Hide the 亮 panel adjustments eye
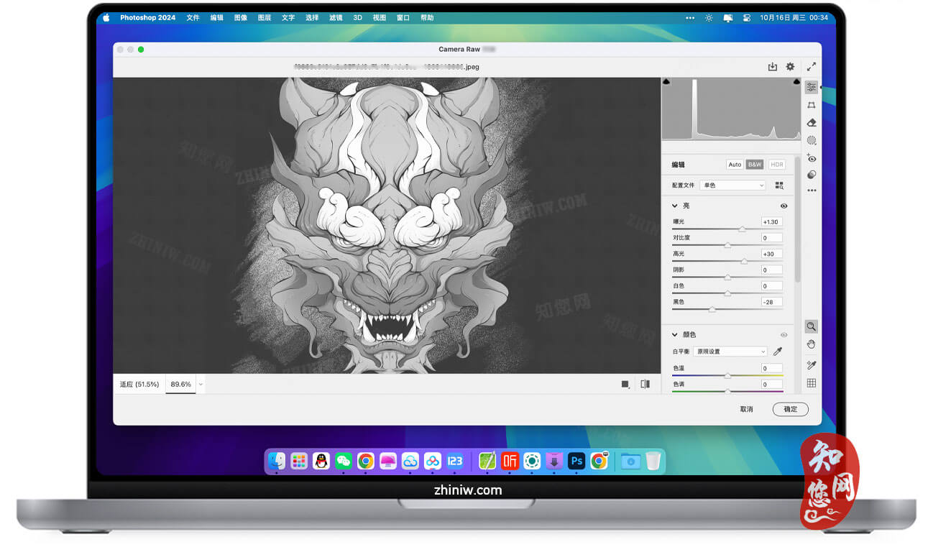 point(783,206)
